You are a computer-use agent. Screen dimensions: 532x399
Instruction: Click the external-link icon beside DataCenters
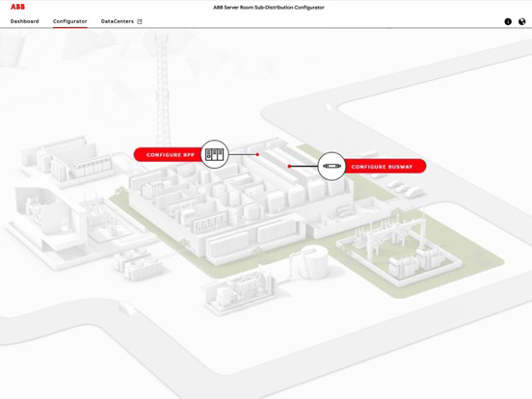click(x=140, y=22)
